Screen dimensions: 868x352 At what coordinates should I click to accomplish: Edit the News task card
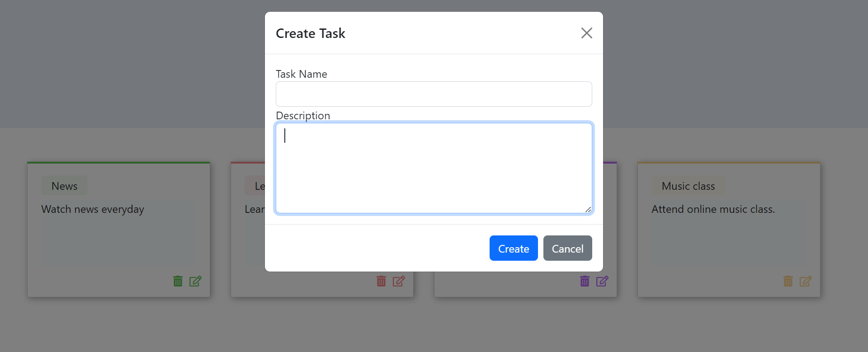pyautogui.click(x=195, y=281)
